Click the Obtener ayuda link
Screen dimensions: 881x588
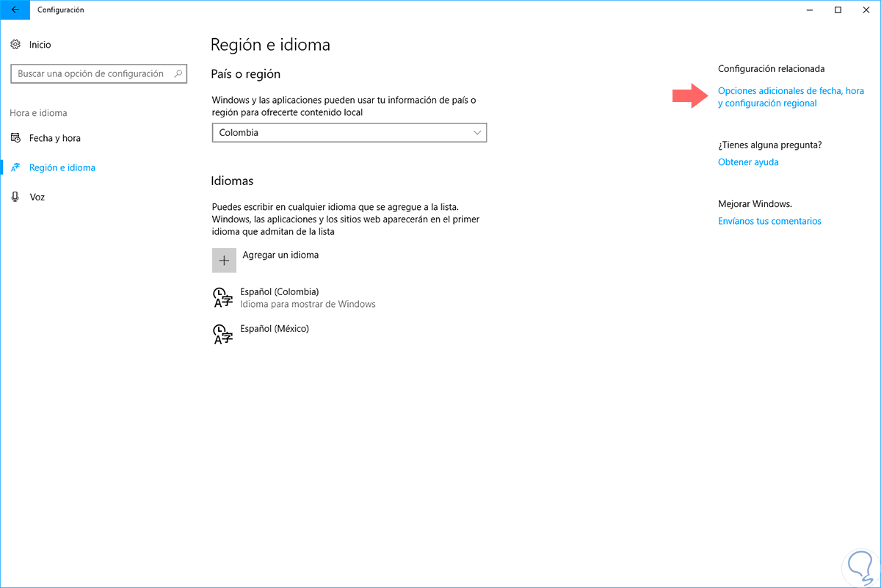pos(748,162)
